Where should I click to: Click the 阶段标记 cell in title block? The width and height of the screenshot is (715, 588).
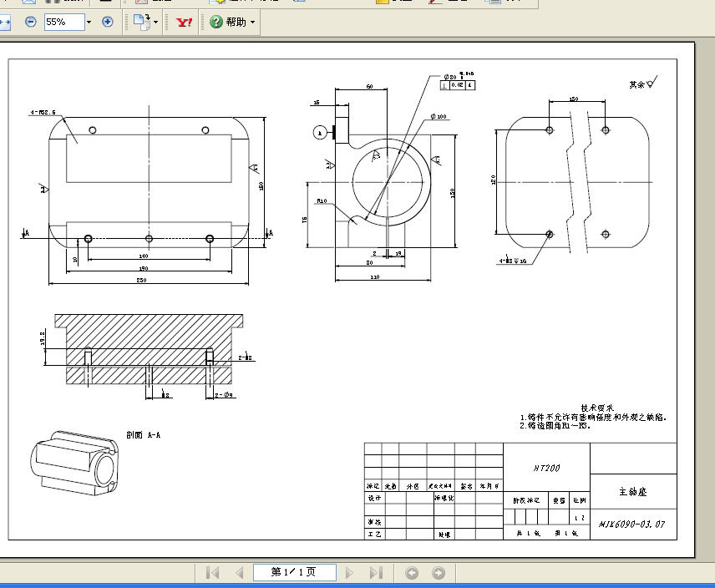(526, 500)
